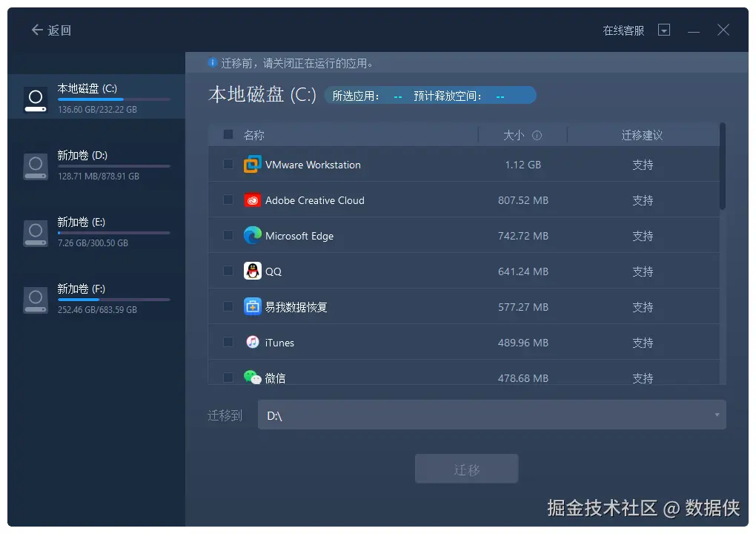756x534 pixels.
Task: Click the application list vertical scrollbar
Action: [x=722, y=166]
